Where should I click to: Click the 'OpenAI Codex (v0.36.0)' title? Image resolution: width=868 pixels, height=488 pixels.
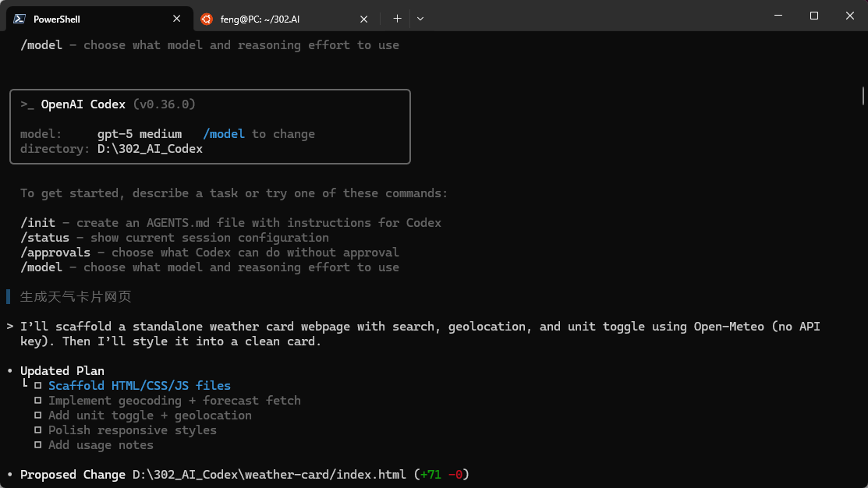[x=118, y=104]
